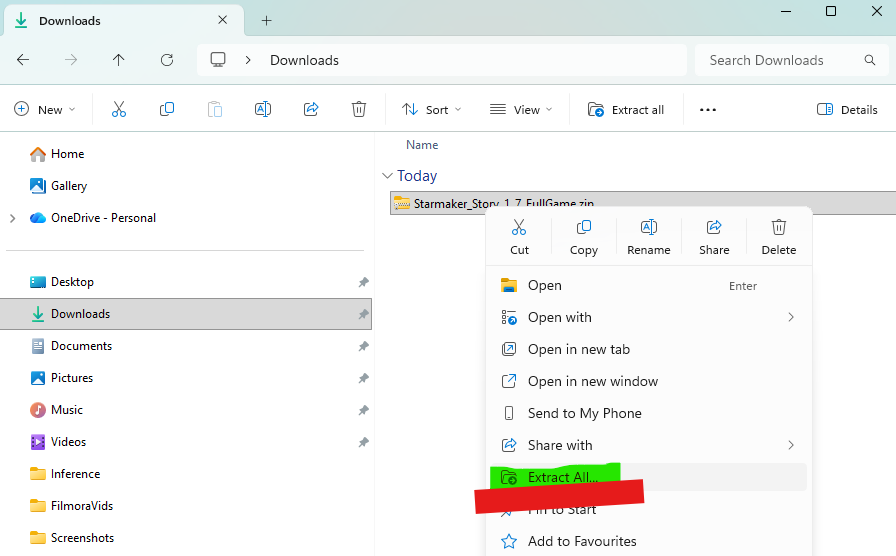Open Documents in the sidebar
Image resolution: width=896 pixels, height=556 pixels.
click(x=71, y=346)
